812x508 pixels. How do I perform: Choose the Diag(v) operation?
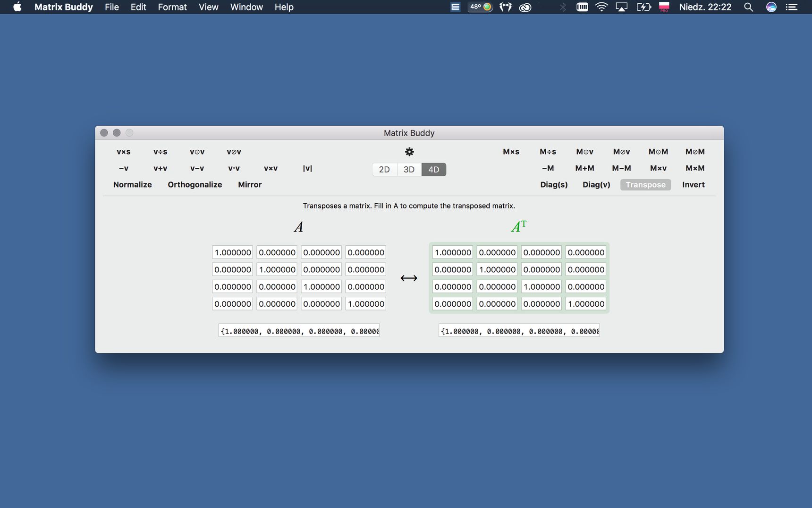(x=596, y=185)
